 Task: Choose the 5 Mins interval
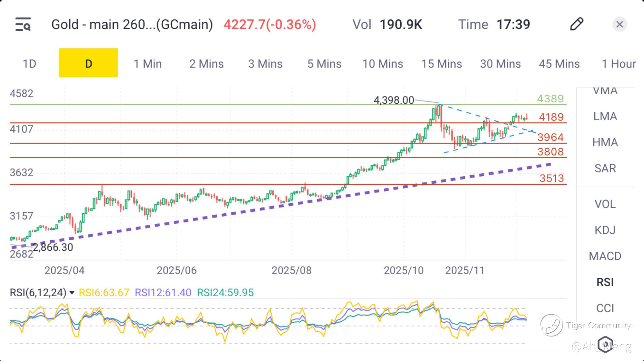pos(324,64)
